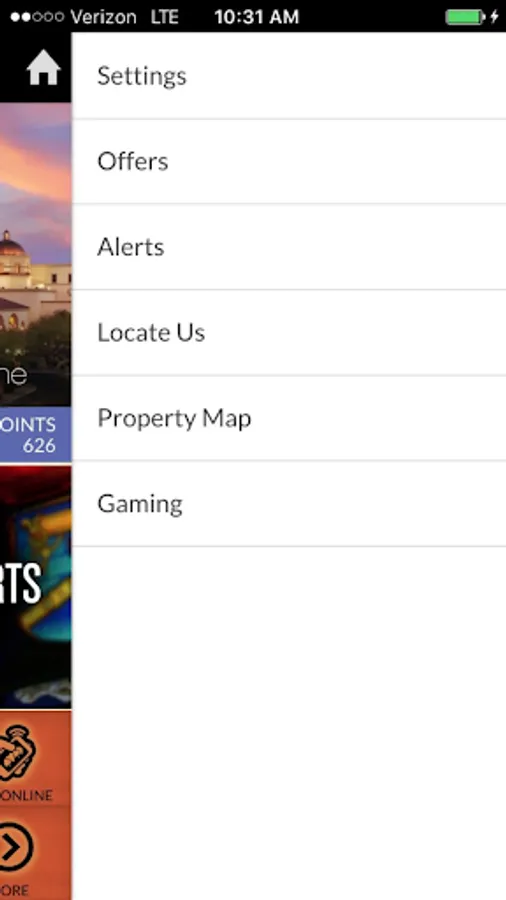The width and height of the screenshot is (506, 900).
Task: Tap the 10:31 AM clock
Action: [256, 17]
